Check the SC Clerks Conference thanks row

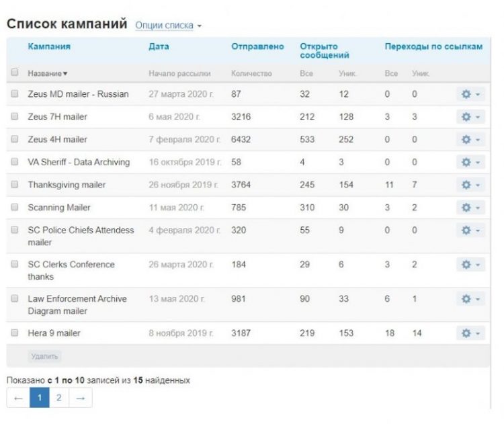click(15, 264)
